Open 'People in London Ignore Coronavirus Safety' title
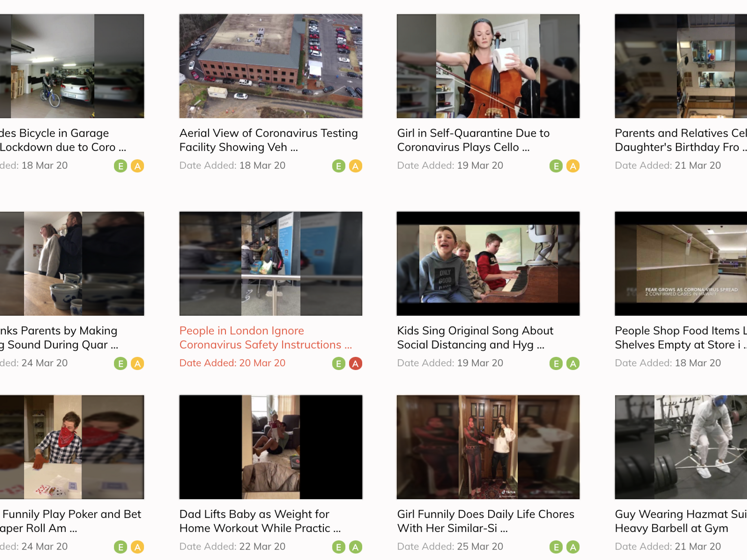The height and width of the screenshot is (560, 747). 266,337
